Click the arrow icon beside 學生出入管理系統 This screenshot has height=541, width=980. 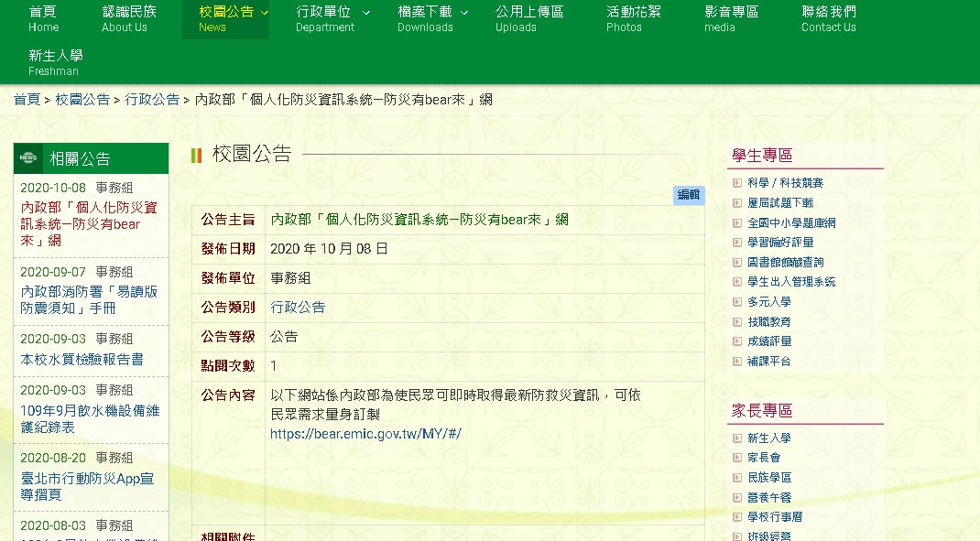coord(737,282)
